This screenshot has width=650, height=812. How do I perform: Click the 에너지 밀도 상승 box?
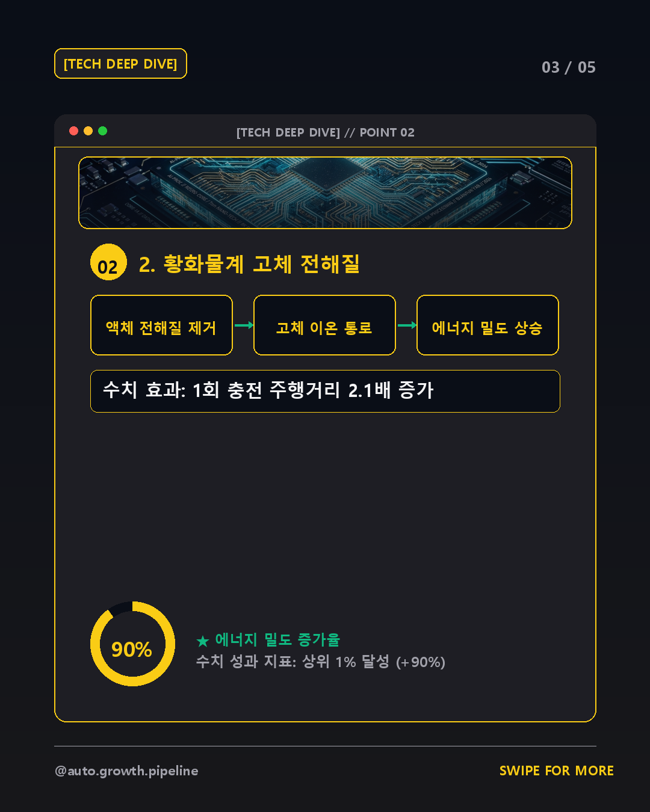tap(487, 325)
